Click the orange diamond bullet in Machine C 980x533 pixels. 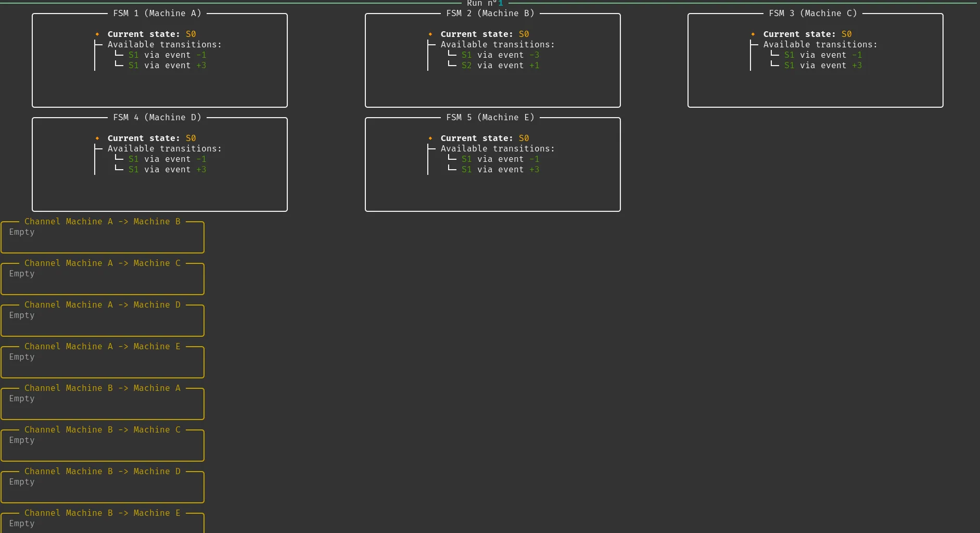point(753,34)
